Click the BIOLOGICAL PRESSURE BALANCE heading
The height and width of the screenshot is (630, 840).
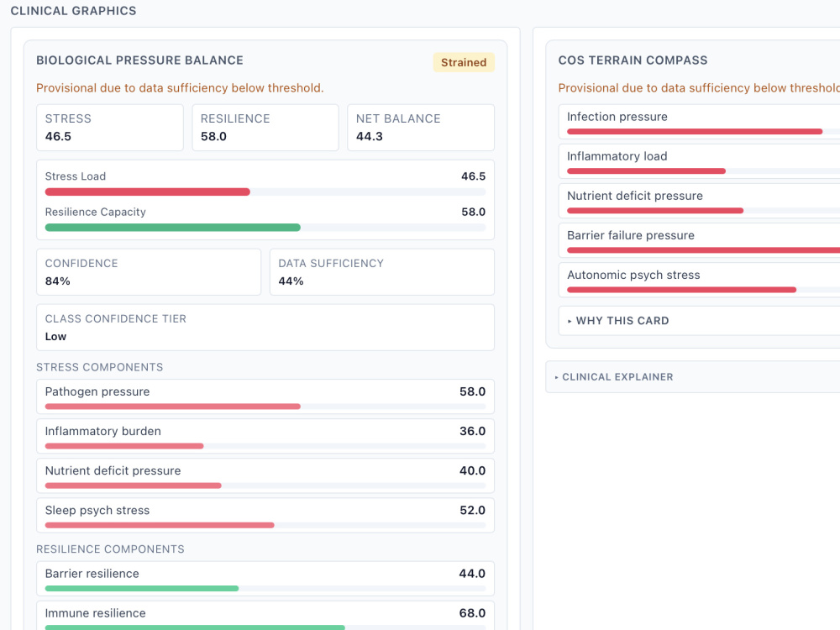[x=139, y=60]
